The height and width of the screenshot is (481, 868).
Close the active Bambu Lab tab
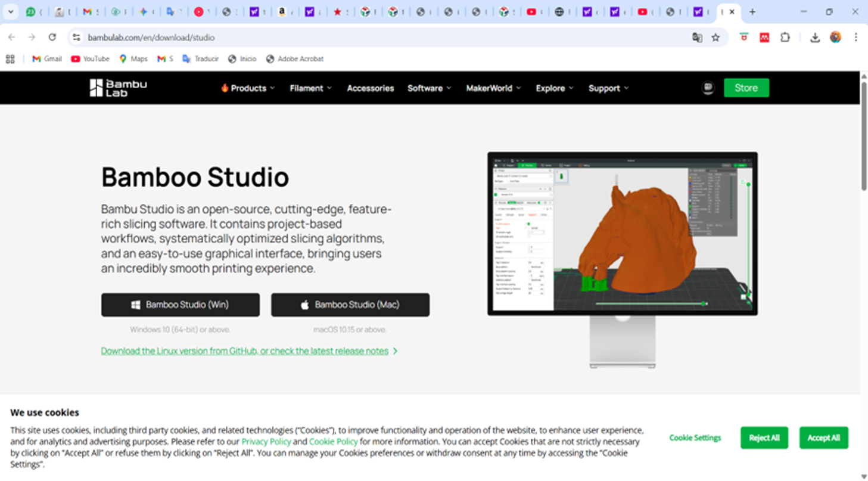[x=732, y=12]
